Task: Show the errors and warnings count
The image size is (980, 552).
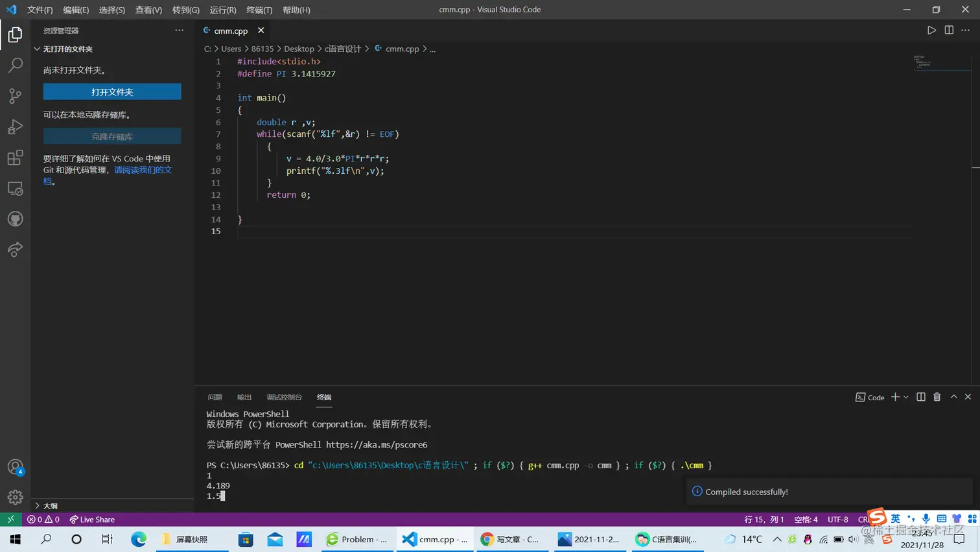Action: [x=43, y=520]
